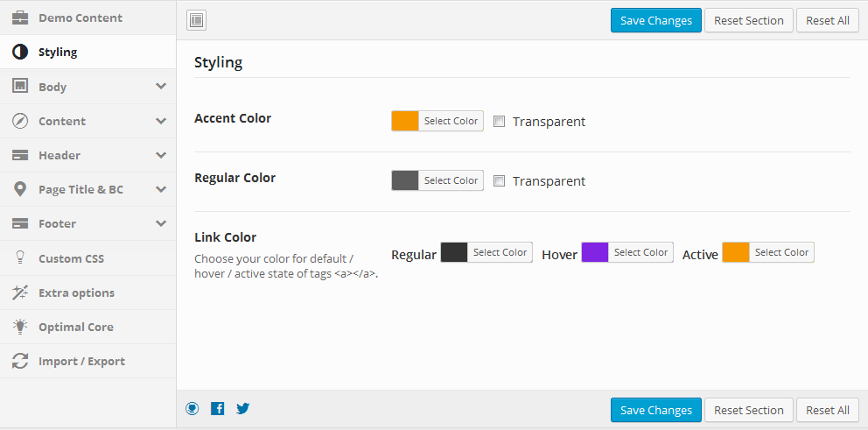The height and width of the screenshot is (430, 868).
Task: Expand the Footer section chevron
Action: [161, 224]
